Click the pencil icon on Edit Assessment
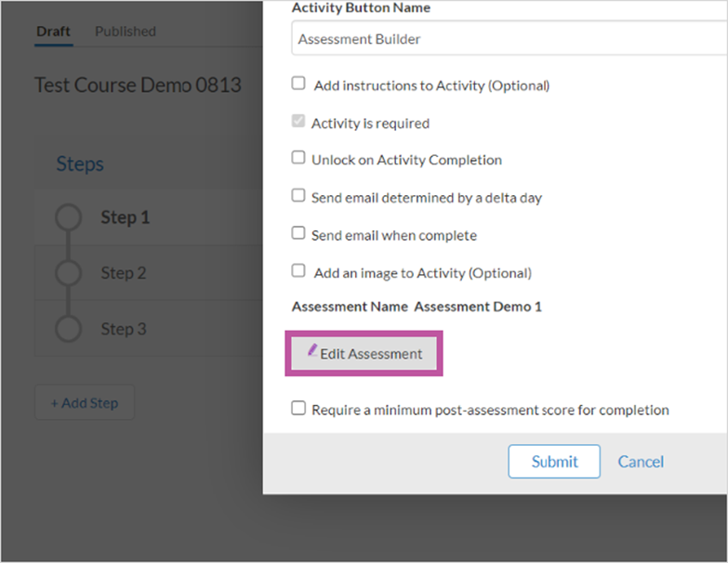This screenshot has height=563, width=728. (x=312, y=349)
